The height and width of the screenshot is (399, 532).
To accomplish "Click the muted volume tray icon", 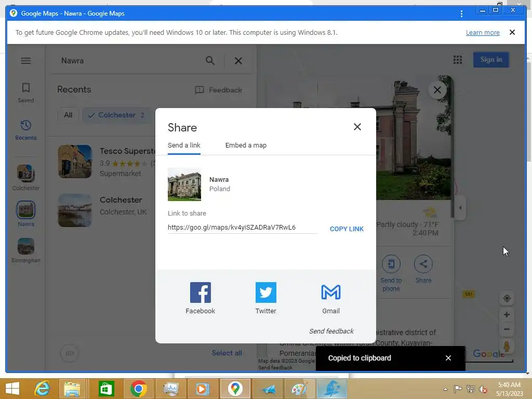I will (483, 389).
